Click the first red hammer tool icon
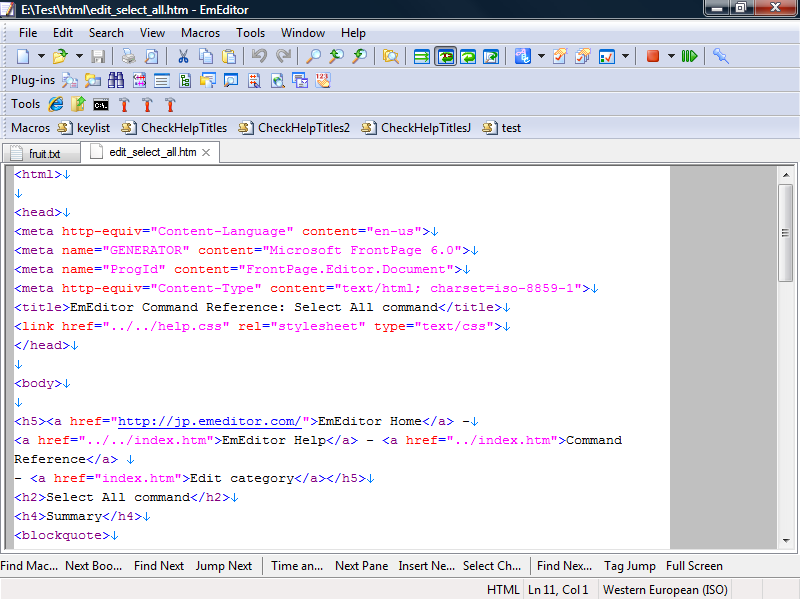The height and width of the screenshot is (599, 800). pyautogui.click(x=124, y=104)
